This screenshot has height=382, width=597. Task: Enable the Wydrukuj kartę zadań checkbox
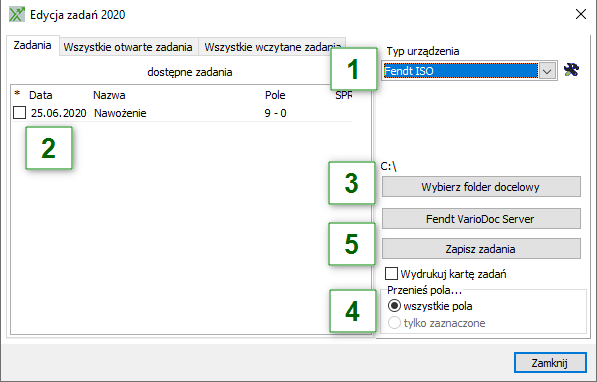[x=391, y=273]
